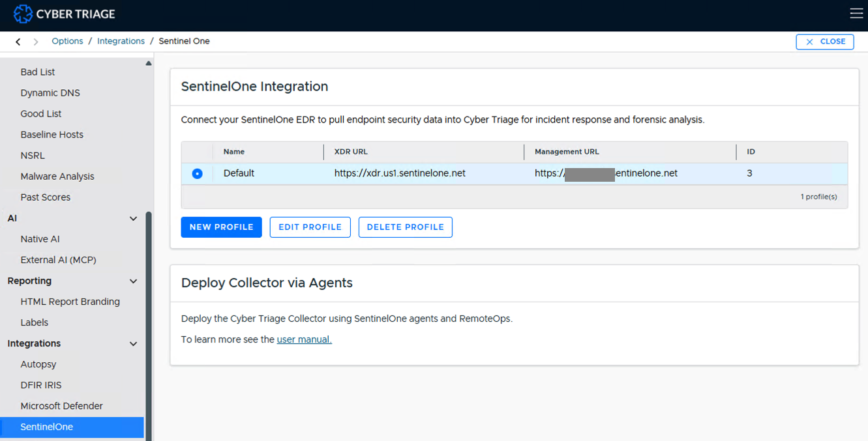The height and width of the screenshot is (441, 868).
Task: Click the Cyber Triage logo
Action: (x=64, y=14)
